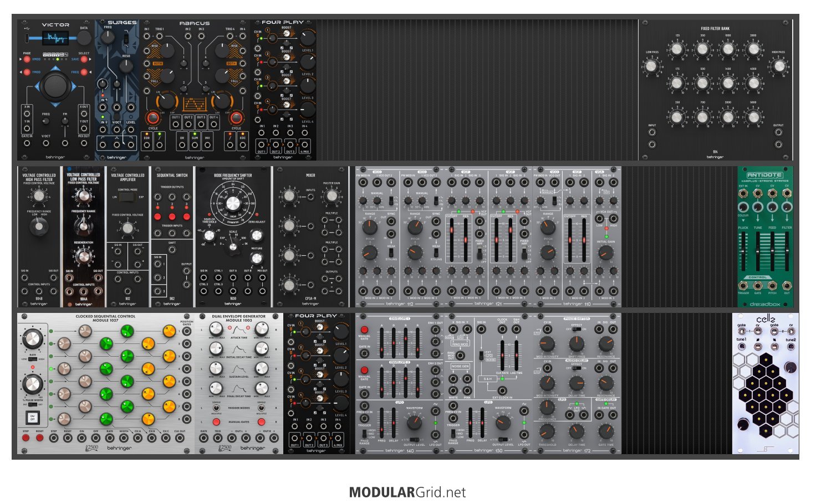The width and height of the screenshot is (816, 504).
Task: Select the TRIG jack on Module 1003
Action: coord(218,438)
